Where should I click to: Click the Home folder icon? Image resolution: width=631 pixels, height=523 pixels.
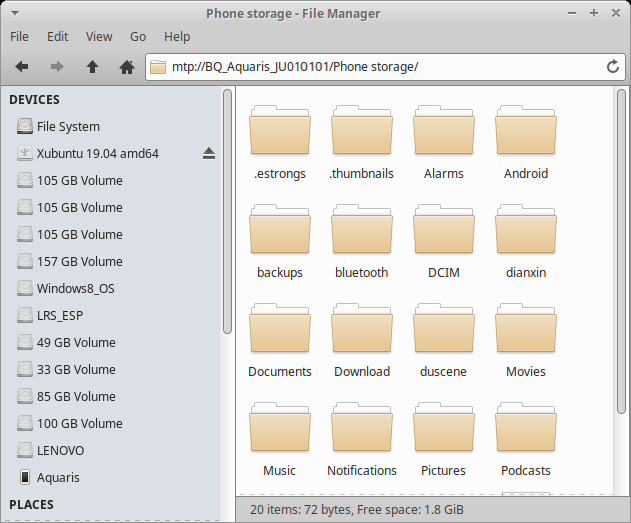coord(127,67)
